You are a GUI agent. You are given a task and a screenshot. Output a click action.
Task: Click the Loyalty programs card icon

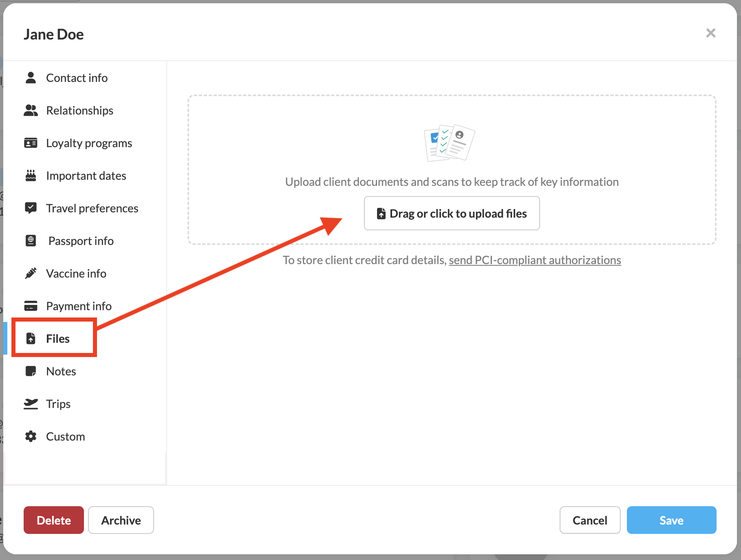[x=31, y=143]
